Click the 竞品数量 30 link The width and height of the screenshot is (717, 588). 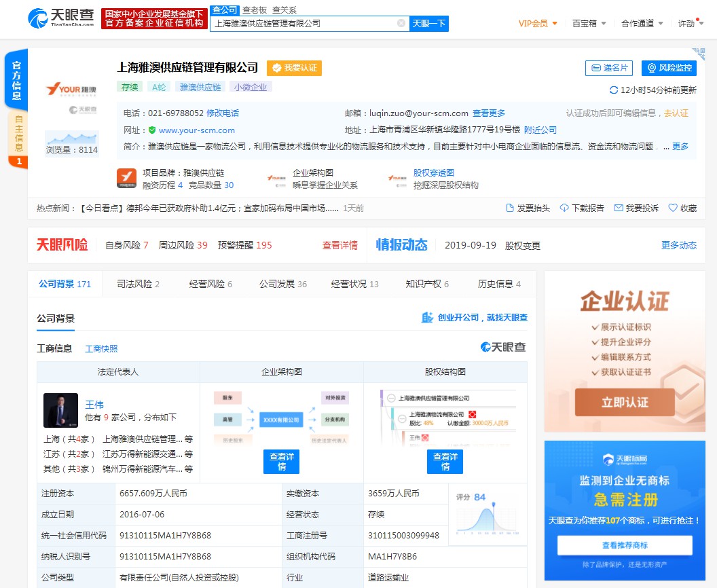211,185
